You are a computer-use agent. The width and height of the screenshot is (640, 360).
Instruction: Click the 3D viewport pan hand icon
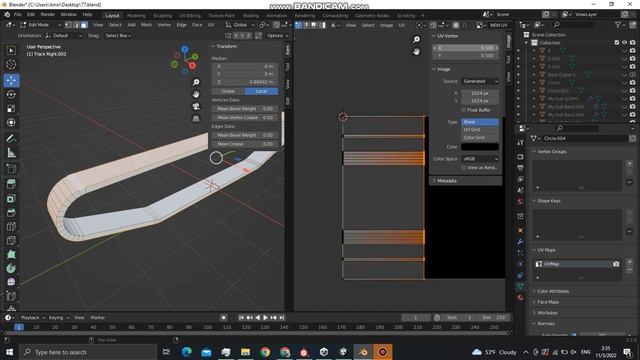(196, 94)
